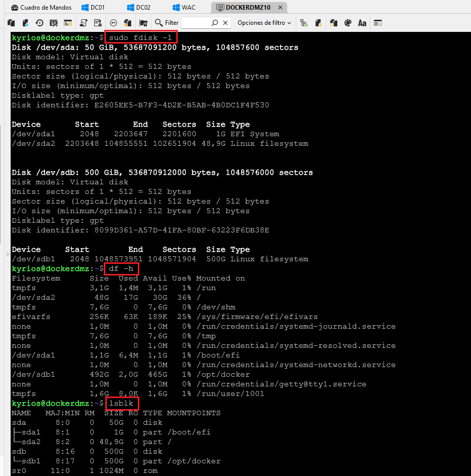Click the reconnect circular arrow icon

(40, 23)
